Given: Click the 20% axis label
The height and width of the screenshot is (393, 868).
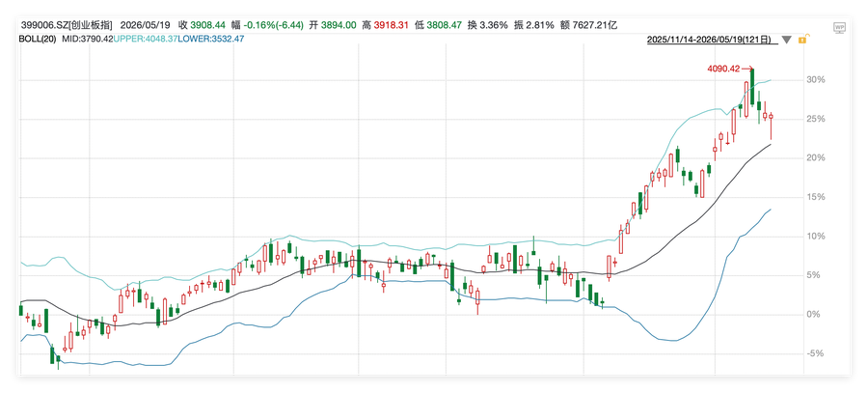Looking at the screenshot, I should [x=817, y=158].
